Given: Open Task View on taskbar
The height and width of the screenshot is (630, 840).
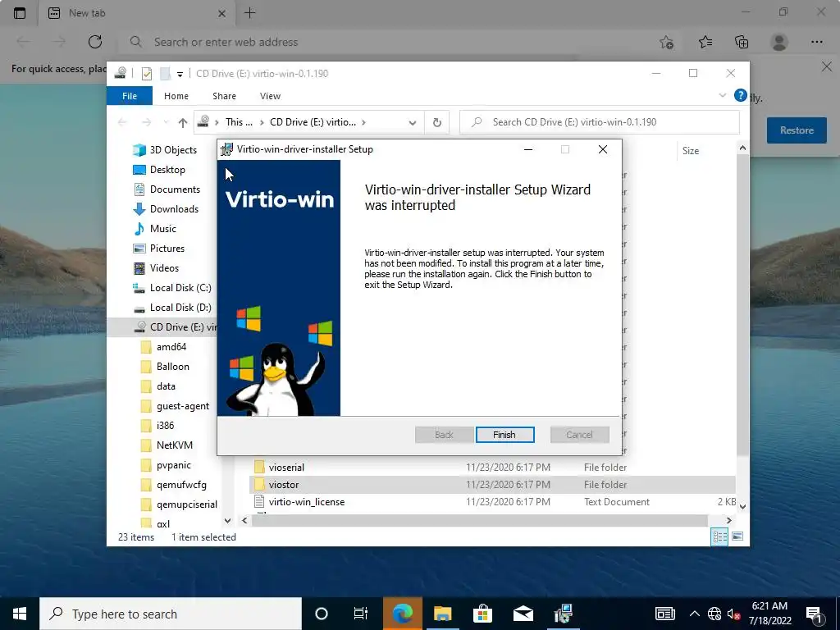Looking at the screenshot, I should coord(361,614).
